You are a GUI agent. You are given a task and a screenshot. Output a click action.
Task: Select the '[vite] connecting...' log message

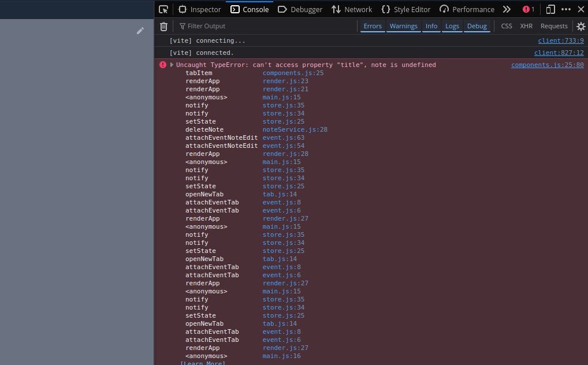point(207,40)
